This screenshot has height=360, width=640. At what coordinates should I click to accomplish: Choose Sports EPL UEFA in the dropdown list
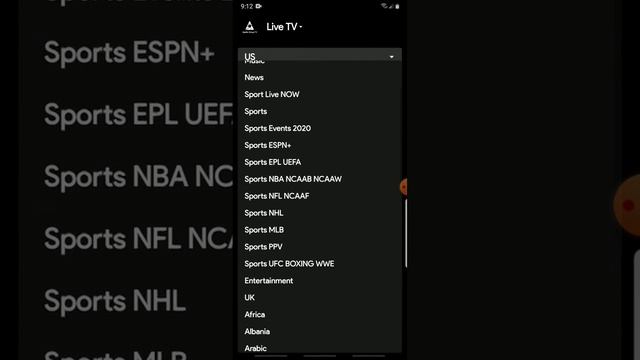(273, 162)
